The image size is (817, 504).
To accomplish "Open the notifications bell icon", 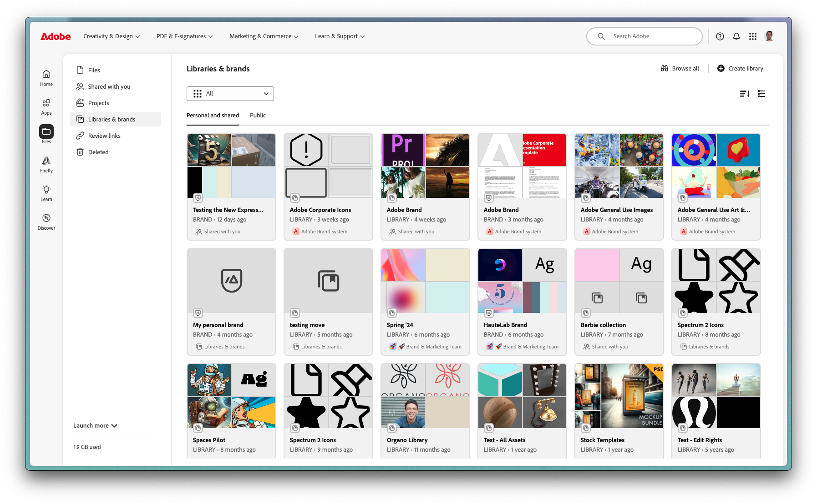I will pos(736,36).
